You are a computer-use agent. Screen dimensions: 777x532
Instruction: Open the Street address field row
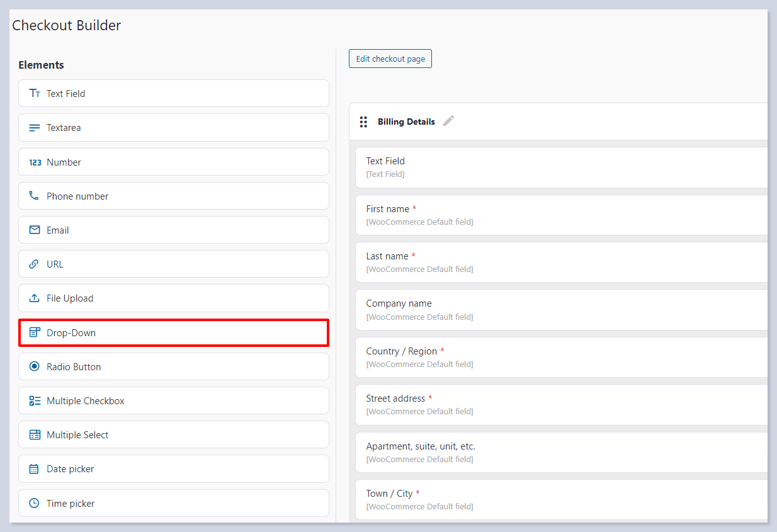(x=560, y=404)
